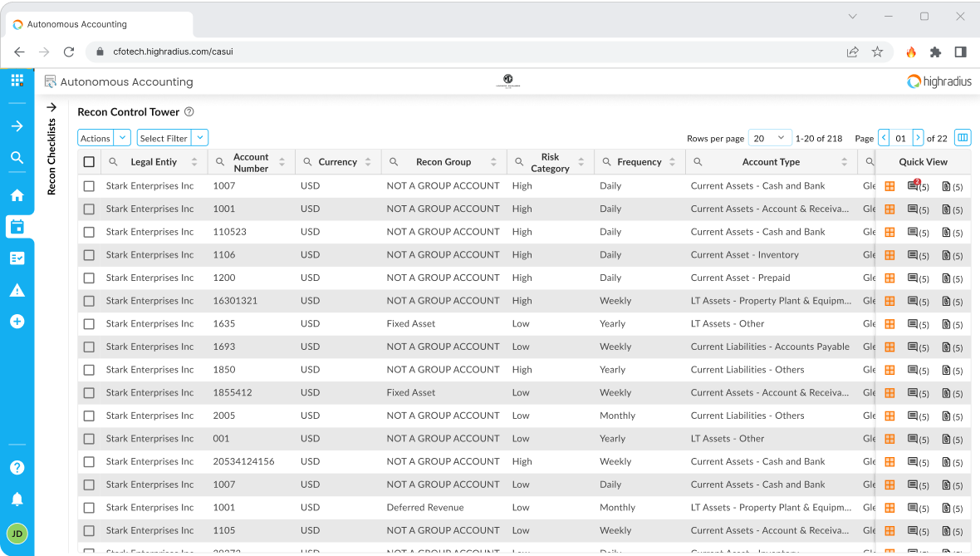This screenshot has height=556, width=980.
Task: Select the Autonomous Accounting browser tab
Action: 100,24
